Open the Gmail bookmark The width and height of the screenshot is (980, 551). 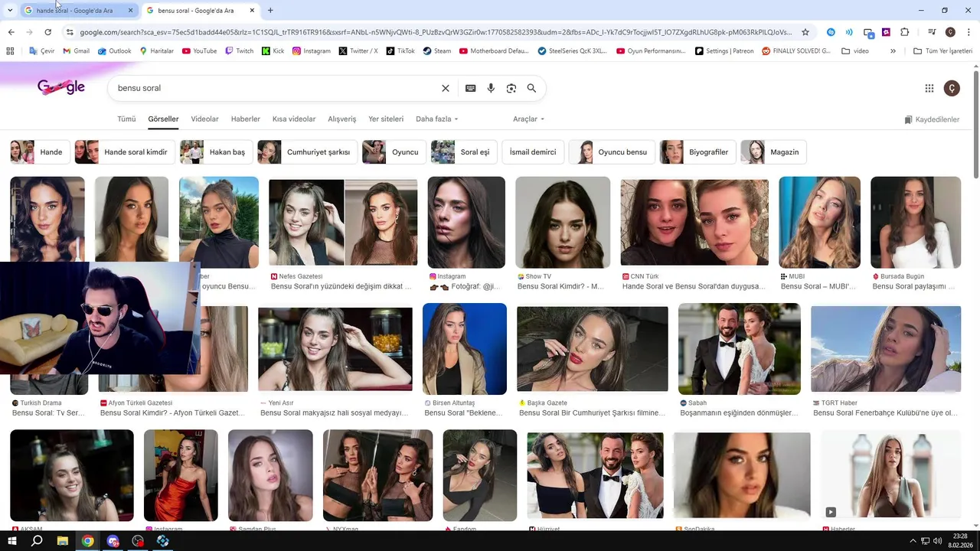click(77, 51)
